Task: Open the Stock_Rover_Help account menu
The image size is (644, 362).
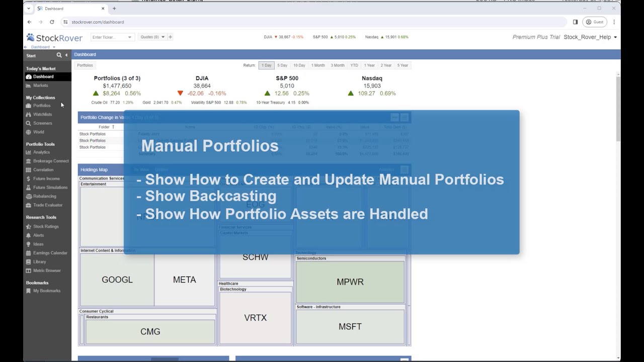Action: pyautogui.click(x=590, y=37)
